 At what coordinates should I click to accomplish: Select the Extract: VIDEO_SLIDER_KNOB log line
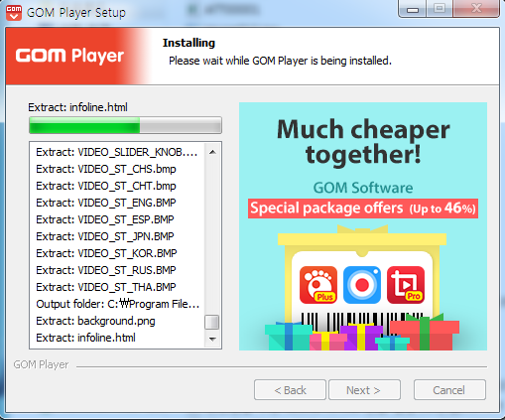click(117, 152)
